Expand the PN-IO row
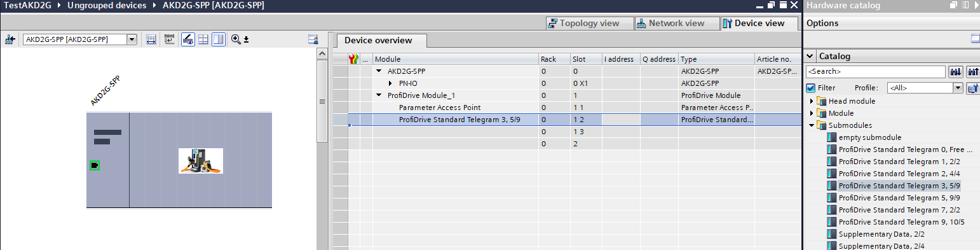980x250 pixels. coord(391,83)
